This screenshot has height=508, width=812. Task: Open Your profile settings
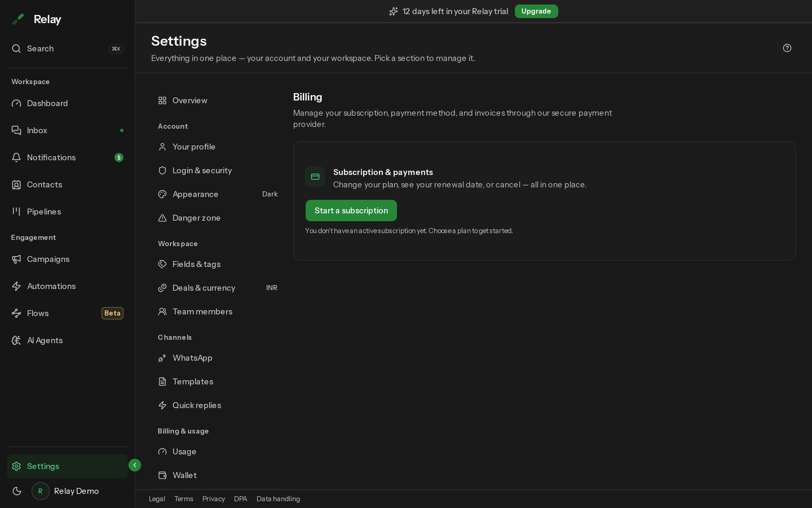218,147
